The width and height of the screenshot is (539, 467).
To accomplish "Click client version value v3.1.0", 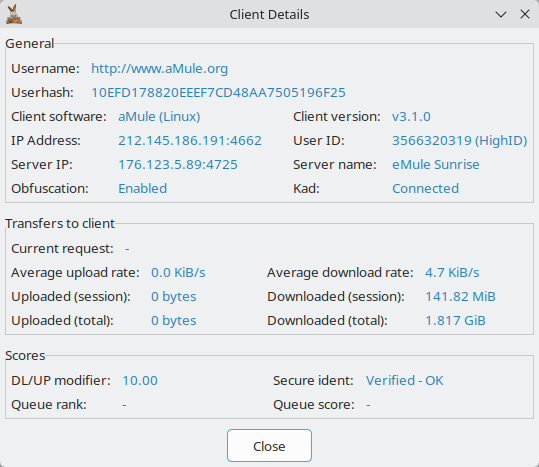I will (x=411, y=116).
